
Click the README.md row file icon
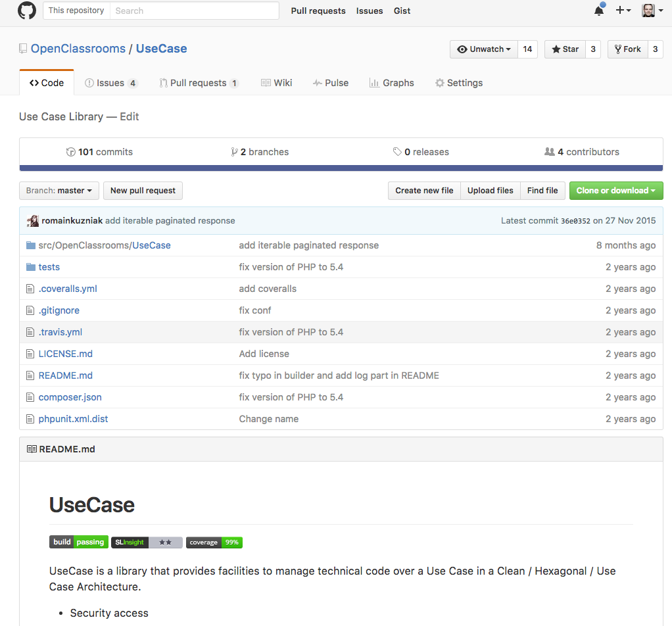tap(30, 375)
